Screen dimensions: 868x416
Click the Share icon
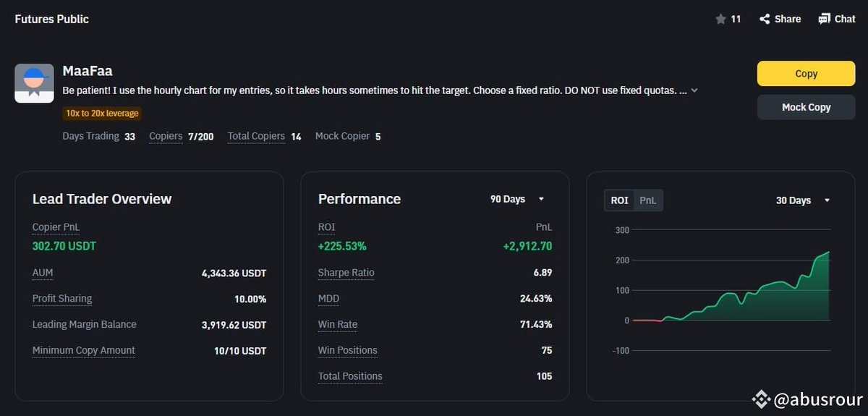tap(765, 19)
